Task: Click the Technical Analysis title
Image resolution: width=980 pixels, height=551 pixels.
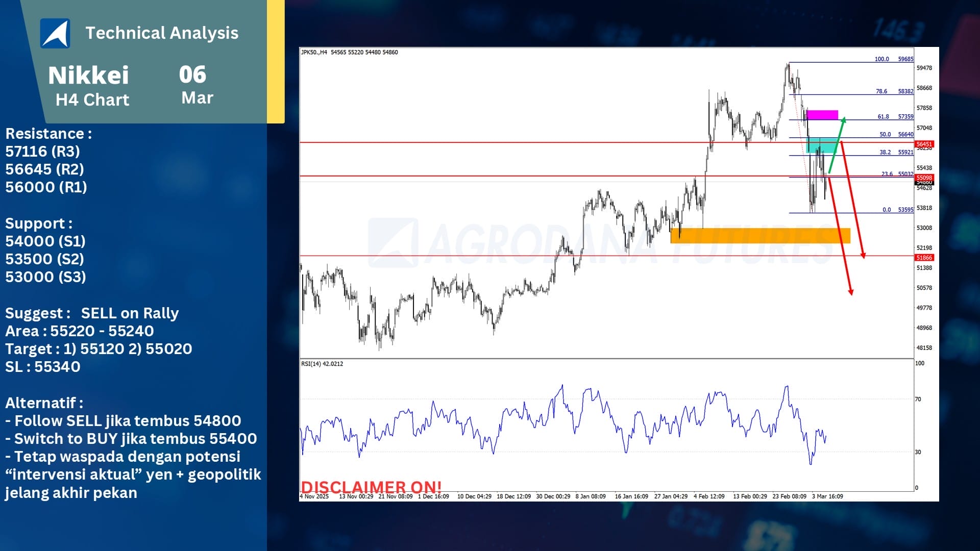Action: [162, 33]
